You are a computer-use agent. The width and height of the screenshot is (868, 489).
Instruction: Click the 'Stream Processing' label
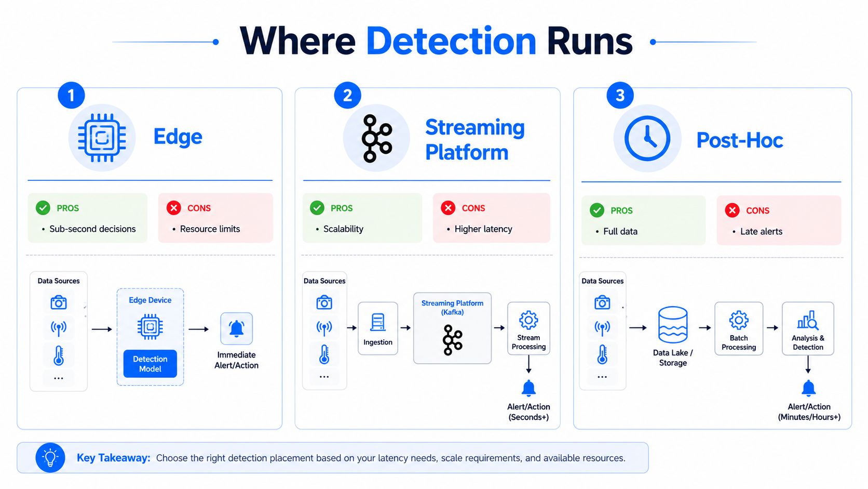point(528,342)
